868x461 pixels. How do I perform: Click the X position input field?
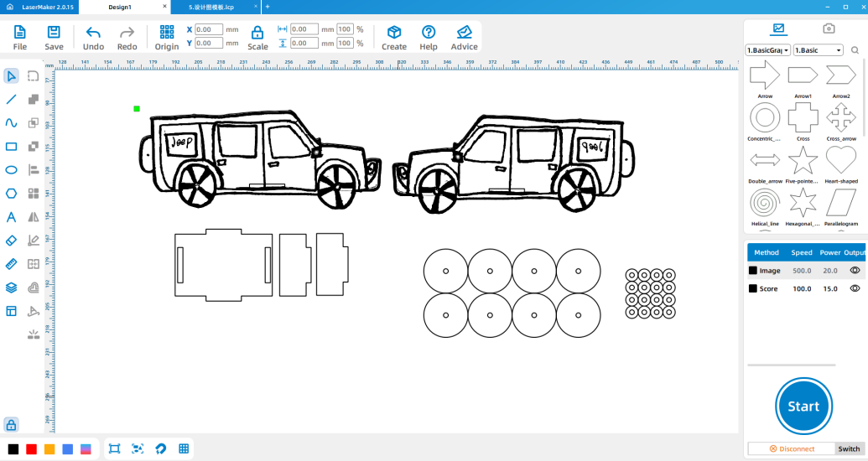(x=208, y=29)
